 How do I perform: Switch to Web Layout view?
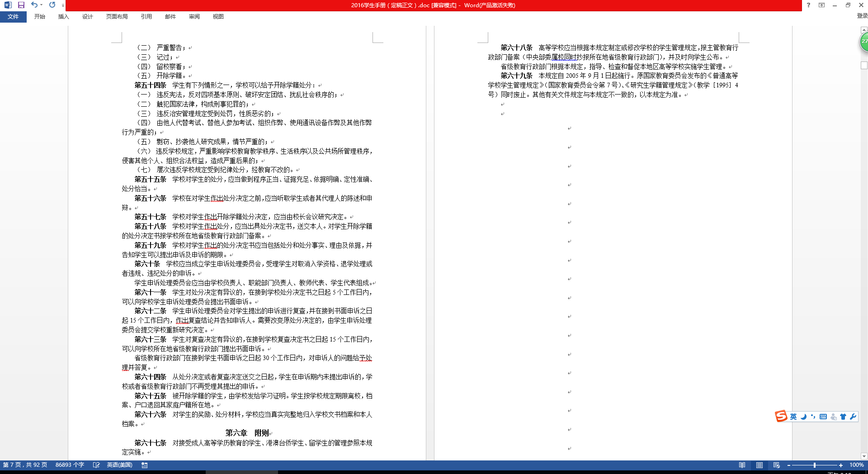[x=777, y=465]
